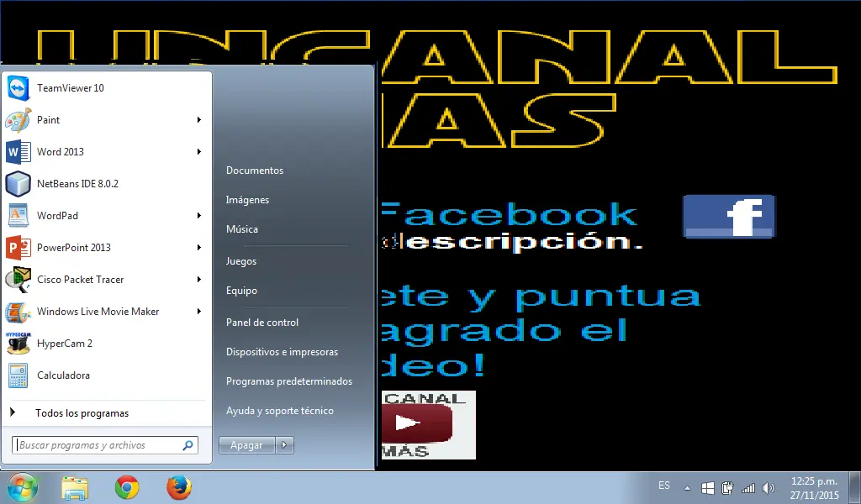
Task: Open the network signal tray icon
Action: 747,487
